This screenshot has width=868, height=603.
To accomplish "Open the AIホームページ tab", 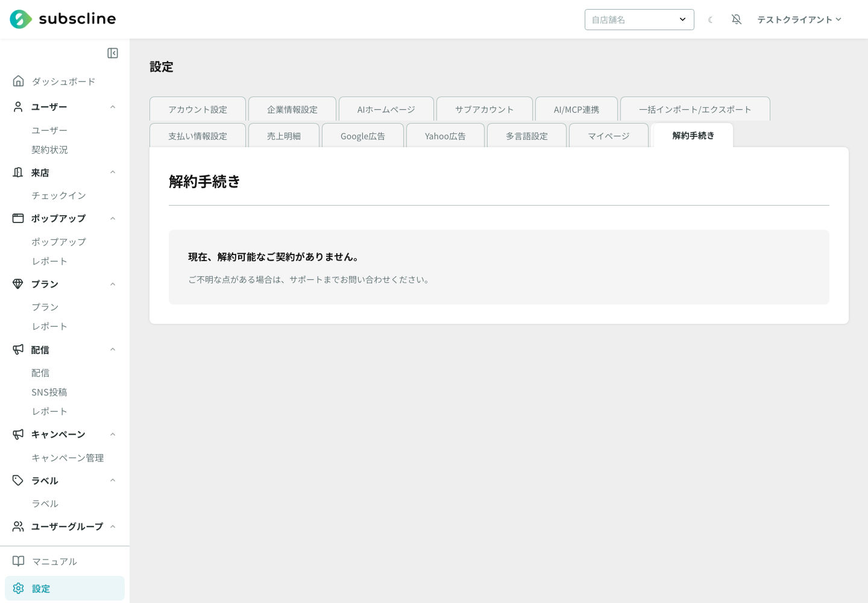I will 386,109.
